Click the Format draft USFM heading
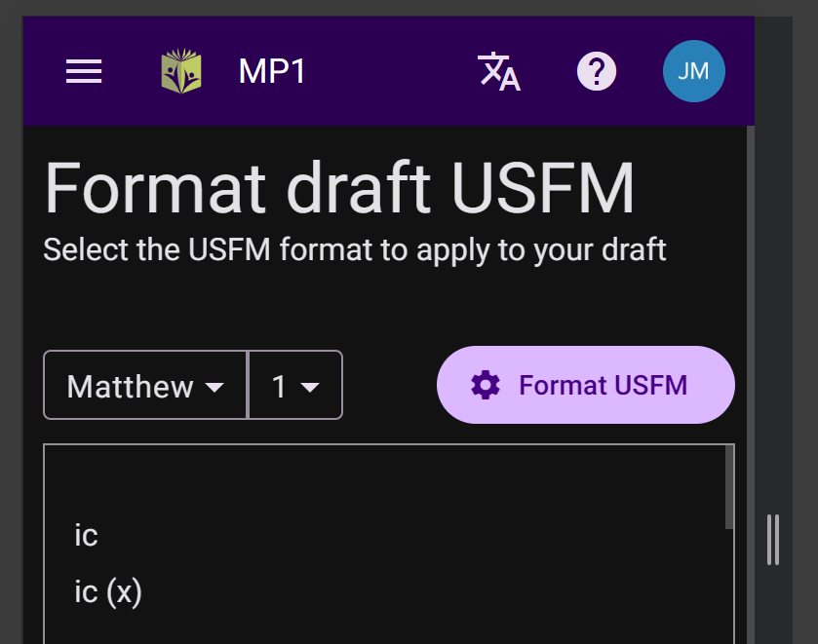 coord(339,188)
